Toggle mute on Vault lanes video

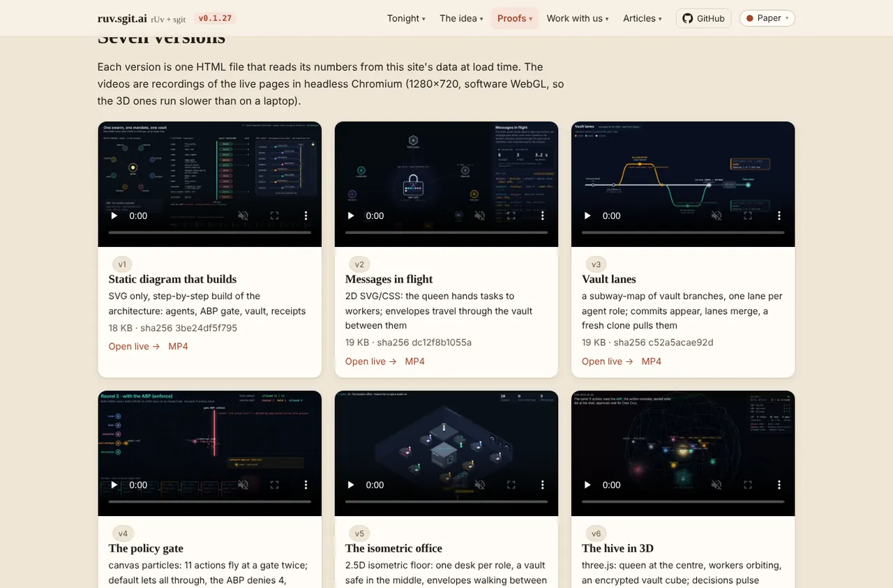tap(716, 216)
